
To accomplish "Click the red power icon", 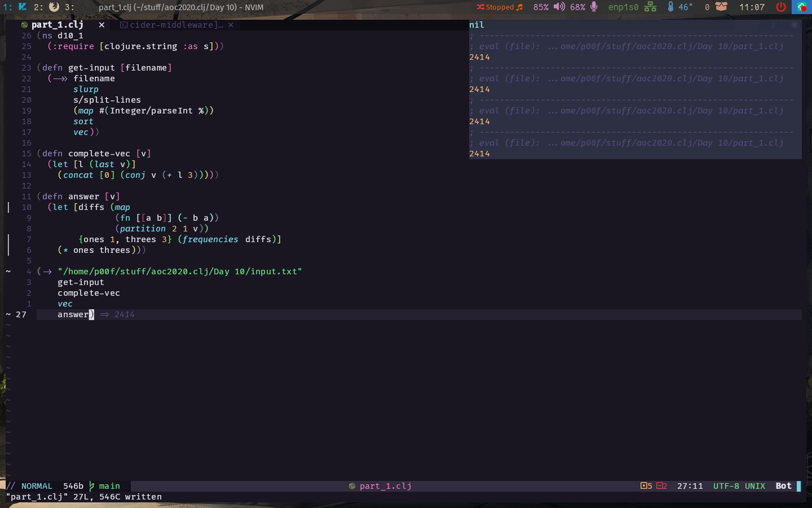I will [781, 7].
